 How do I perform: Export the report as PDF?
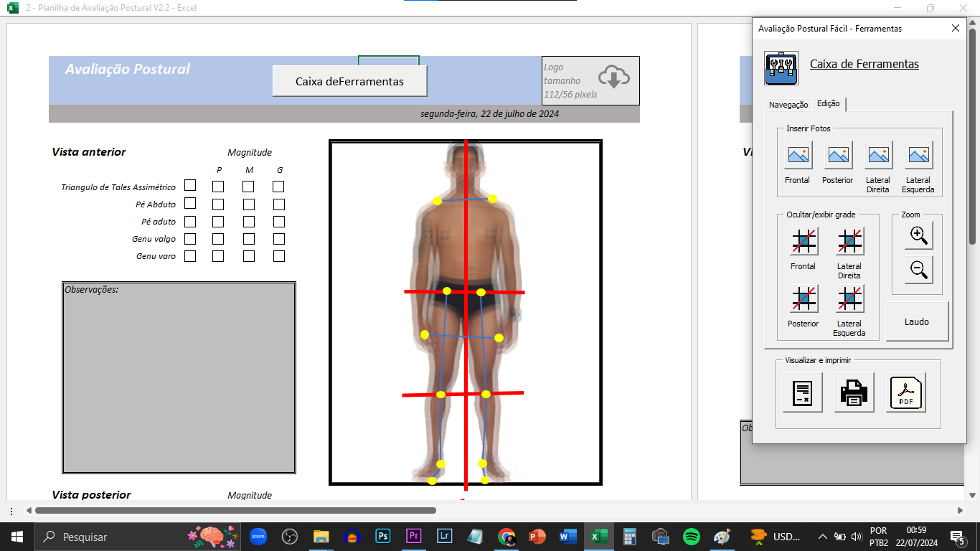point(906,392)
